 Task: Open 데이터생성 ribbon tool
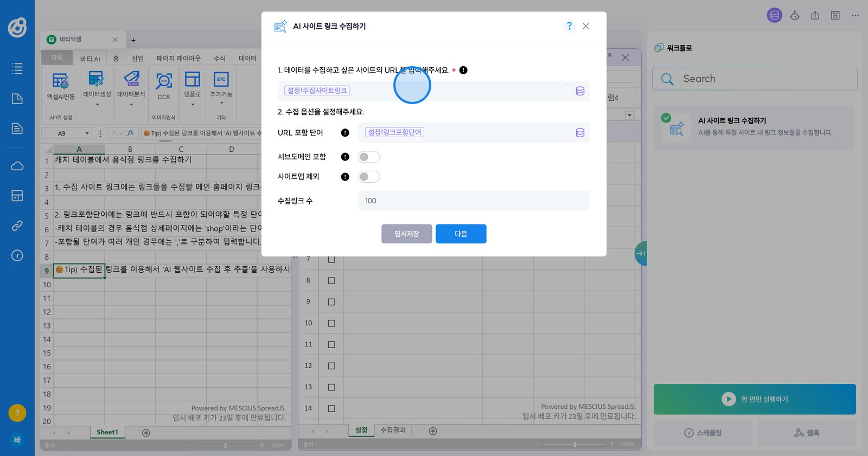97,84
